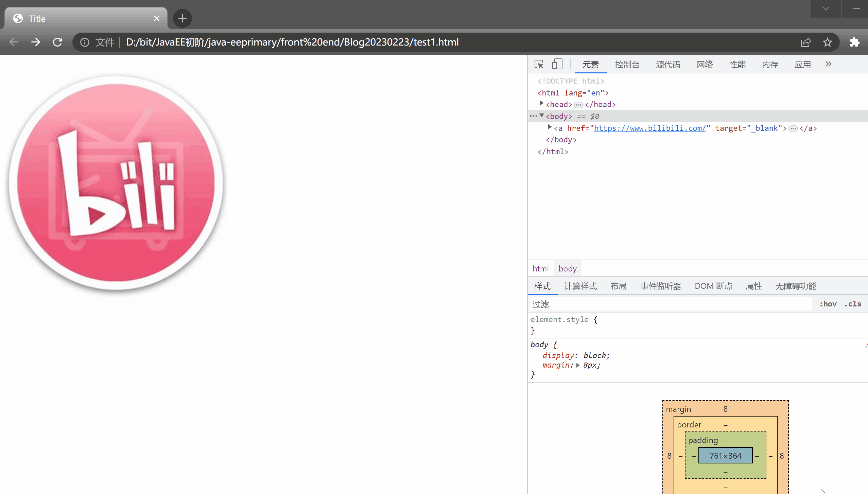The image size is (868, 494).
Task: Follow the https://www.bilibili.com/ href link
Action: click(x=650, y=128)
